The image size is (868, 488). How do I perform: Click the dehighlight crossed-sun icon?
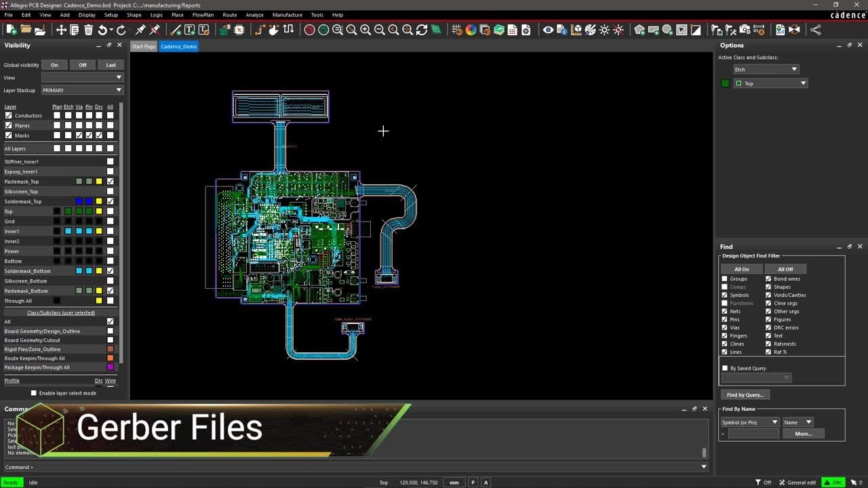618,30
